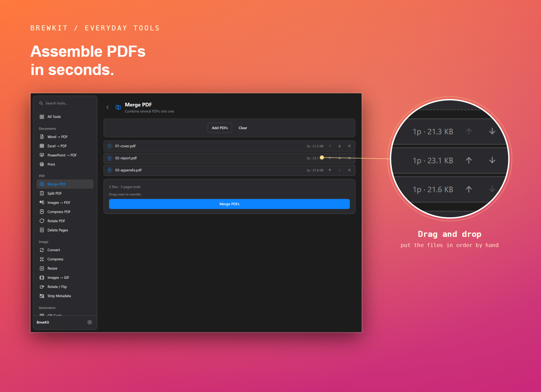Click the Merge PDF header icon

[118, 107]
